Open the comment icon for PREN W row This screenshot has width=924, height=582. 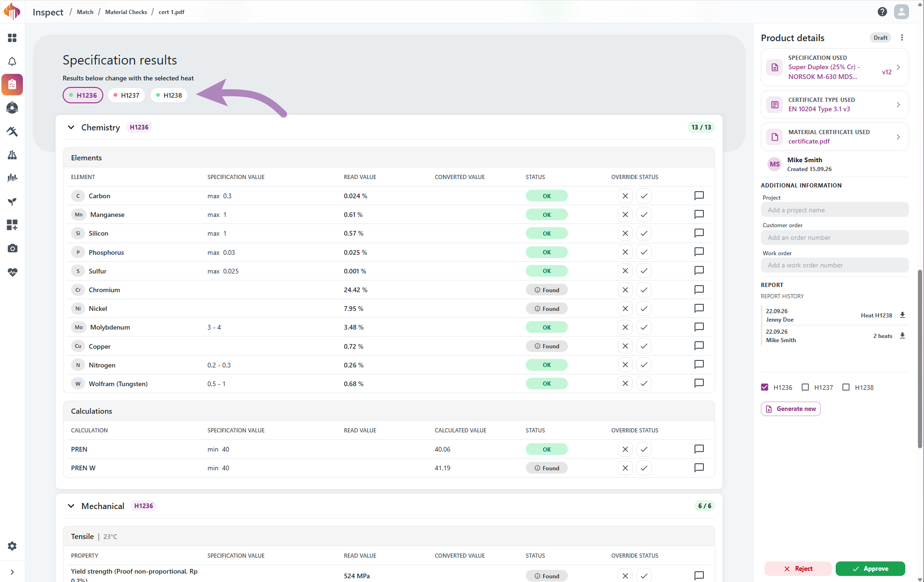tap(699, 468)
